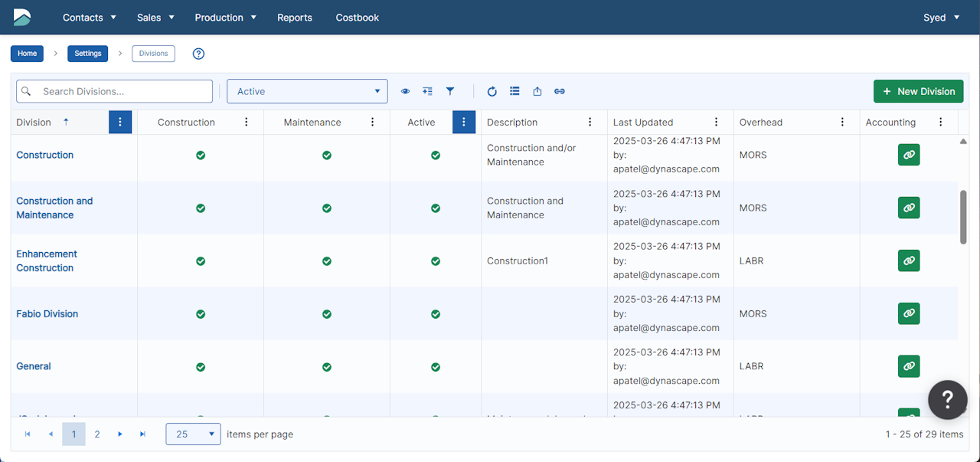Toggle Construction checkmark for General division
The height and width of the screenshot is (462, 980).
(201, 367)
